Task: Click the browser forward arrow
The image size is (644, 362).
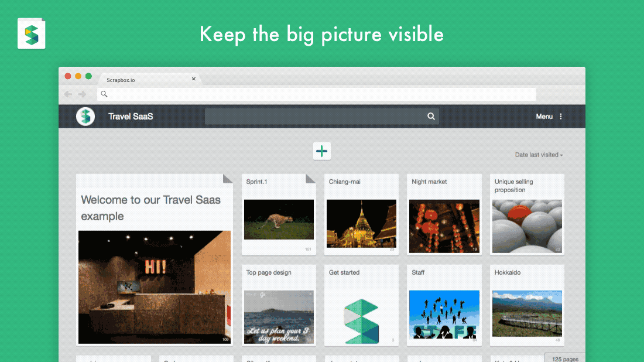Action: (x=81, y=94)
